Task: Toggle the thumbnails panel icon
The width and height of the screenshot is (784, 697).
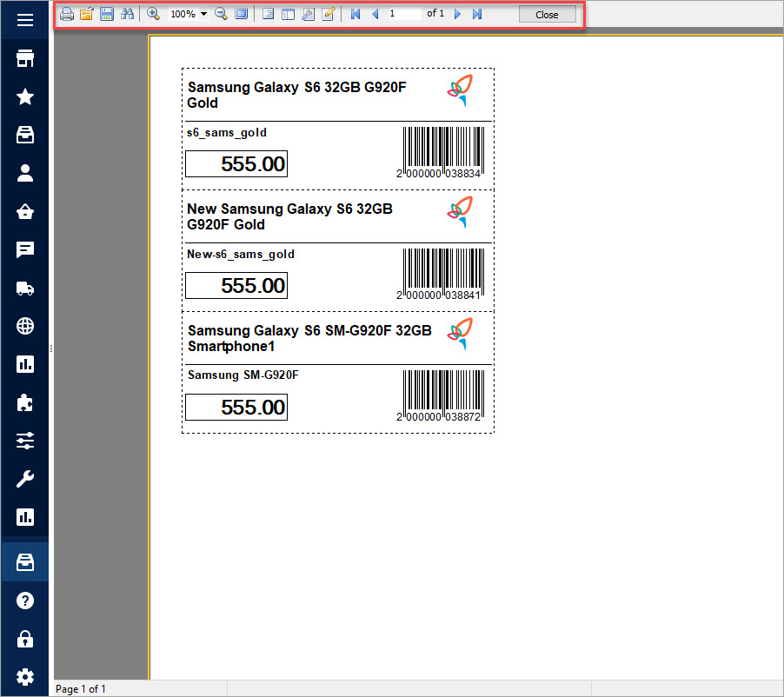Action: pos(288,14)
